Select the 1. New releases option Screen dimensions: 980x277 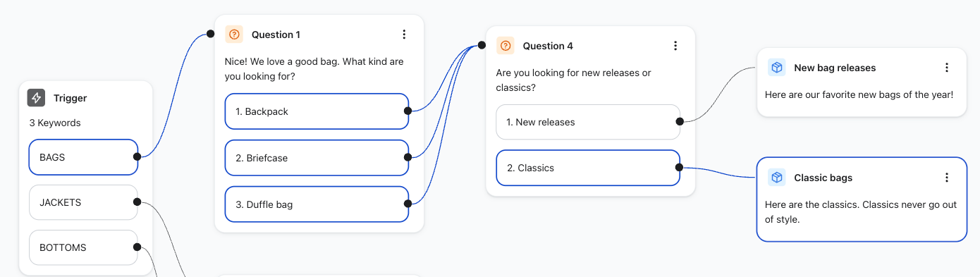[x=588, y=122]
